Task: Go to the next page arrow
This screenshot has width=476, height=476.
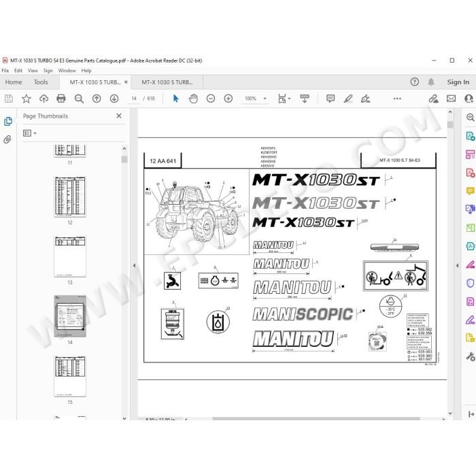Action: coord(114,99)
